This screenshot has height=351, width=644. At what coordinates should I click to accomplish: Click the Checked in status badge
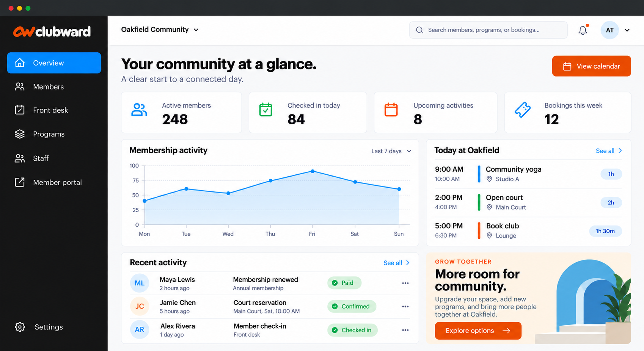coord(352,330)
